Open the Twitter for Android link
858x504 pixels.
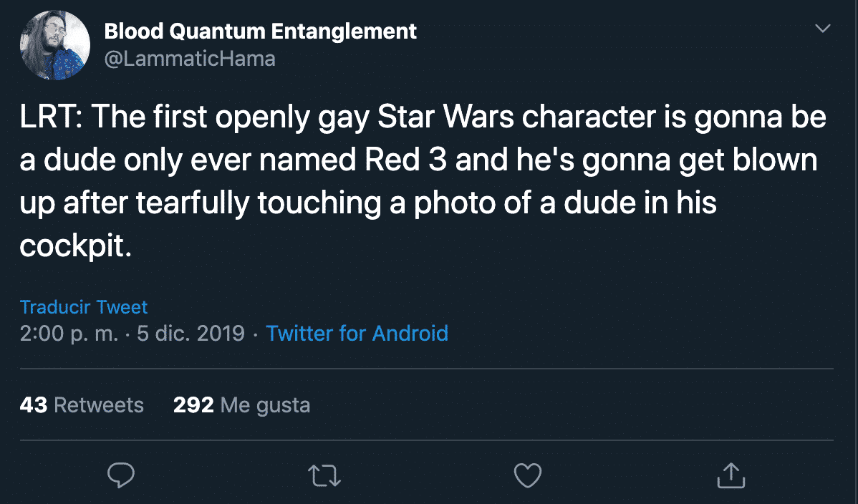tap(357, 333)
